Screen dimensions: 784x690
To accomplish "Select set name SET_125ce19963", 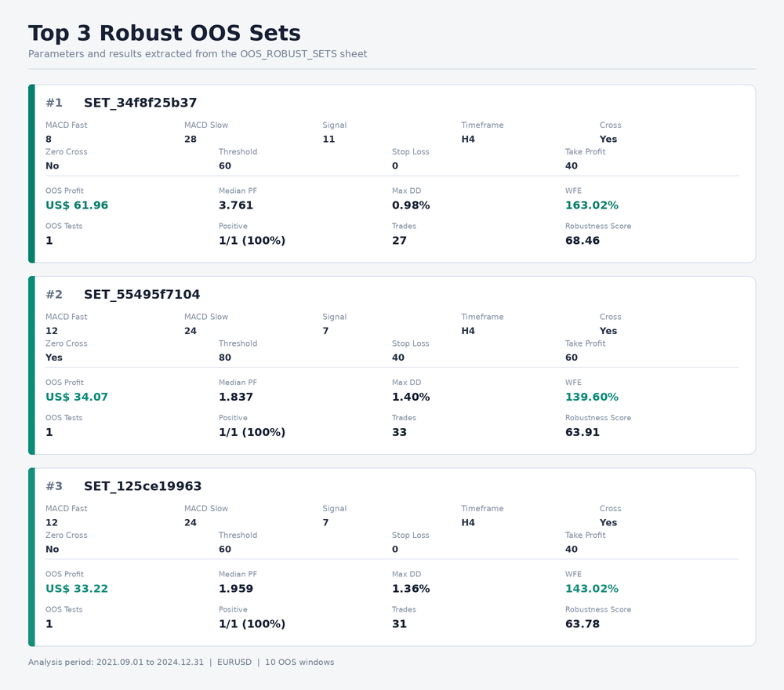I will [x=143, y=486].
